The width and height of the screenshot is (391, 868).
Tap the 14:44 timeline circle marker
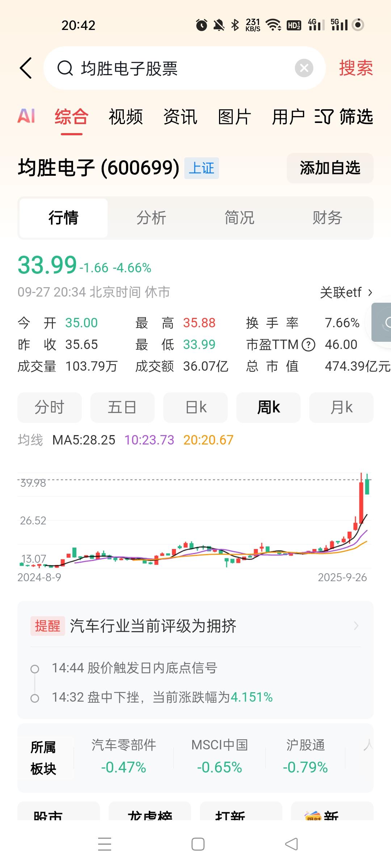(35, 669)
